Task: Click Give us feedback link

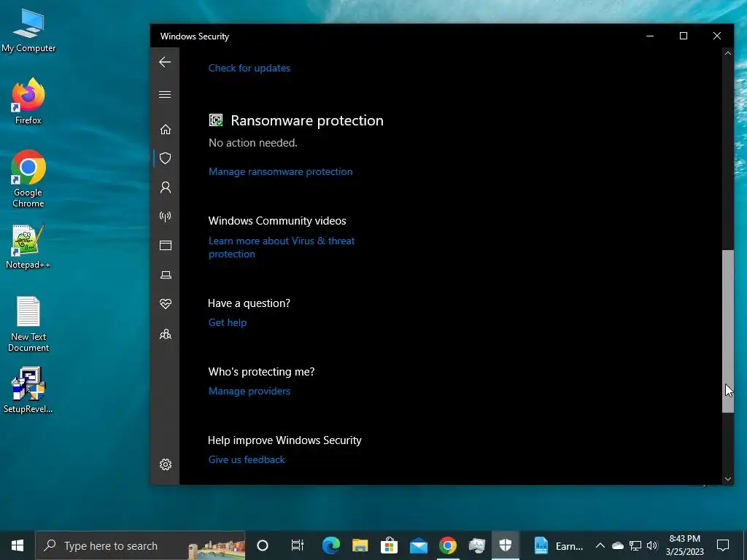Action: coord(247,459)
